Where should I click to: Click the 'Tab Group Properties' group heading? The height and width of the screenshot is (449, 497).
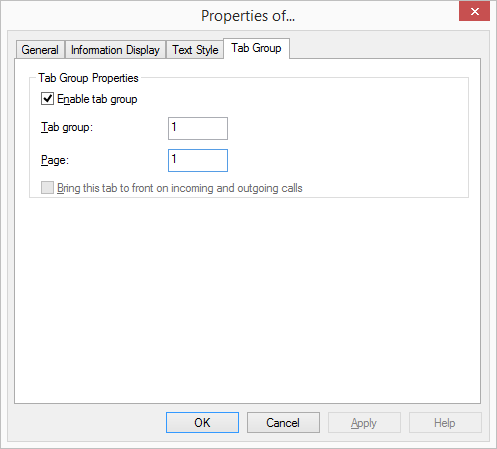point(88,78)
